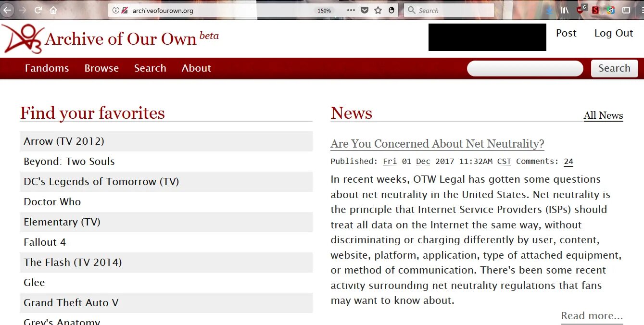
Task: Click the AO3 logo icon
Action: click(22, 38)
